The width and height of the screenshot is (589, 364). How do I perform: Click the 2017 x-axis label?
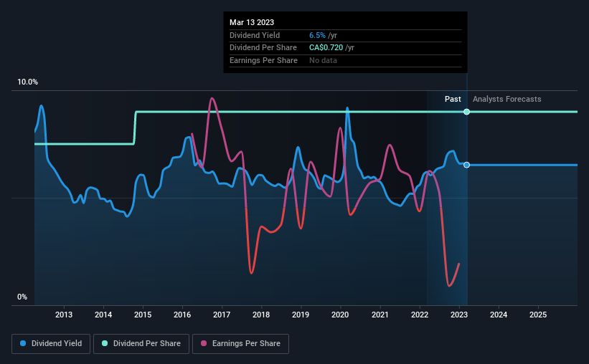point(222,315)
